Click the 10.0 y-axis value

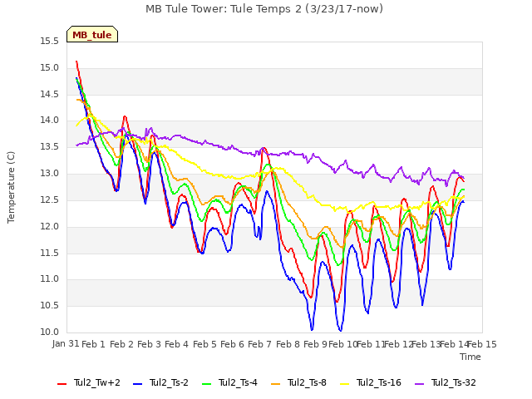[x=50, y=332]
